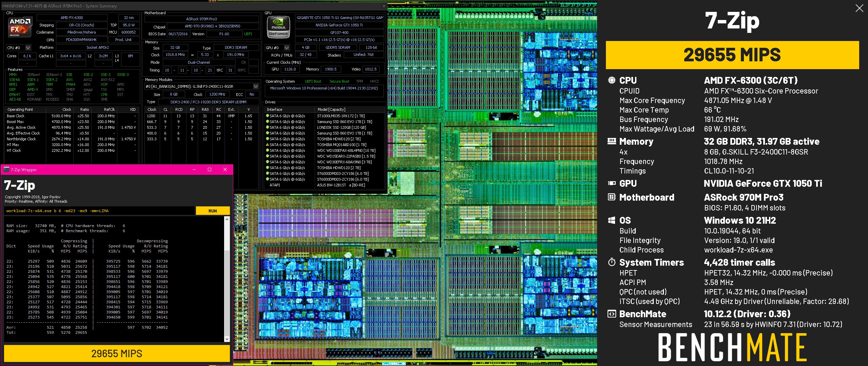
Task: Click status icon for WDC WD15EARX drive
Action: click(x=267, y=156)
